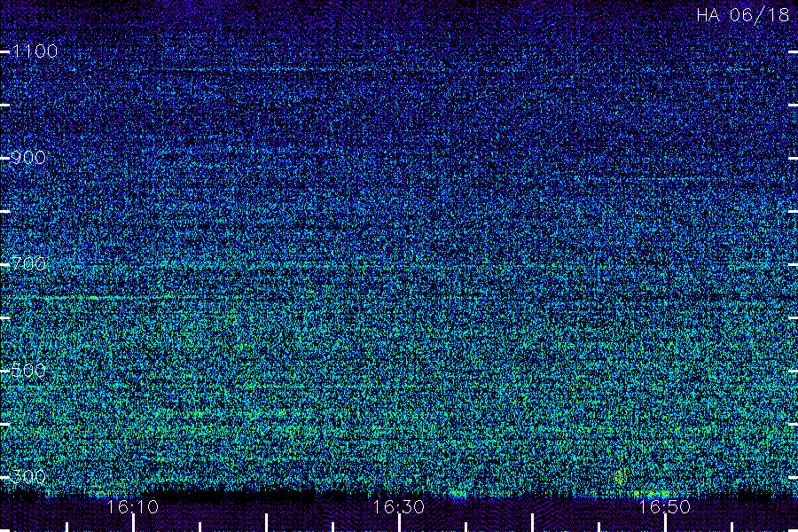The width and height of the screenshot is (798, 532).
Task: Click the tick mark below 16:30
Action: [x=399, y=523]
